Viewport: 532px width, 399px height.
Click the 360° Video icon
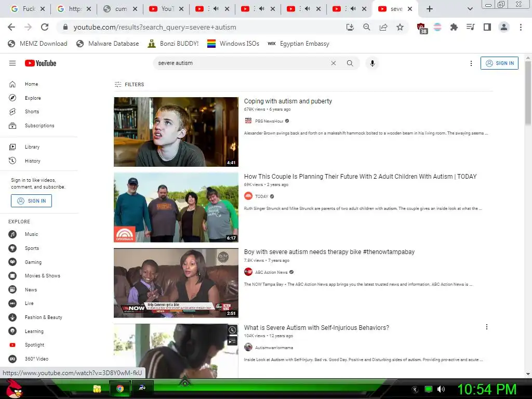(x=12, y=358)
